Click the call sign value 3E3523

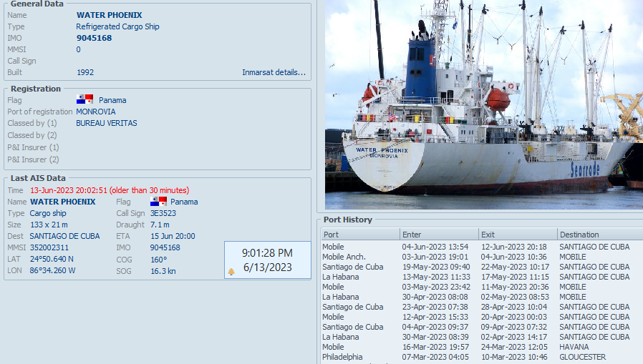point(163,213)
